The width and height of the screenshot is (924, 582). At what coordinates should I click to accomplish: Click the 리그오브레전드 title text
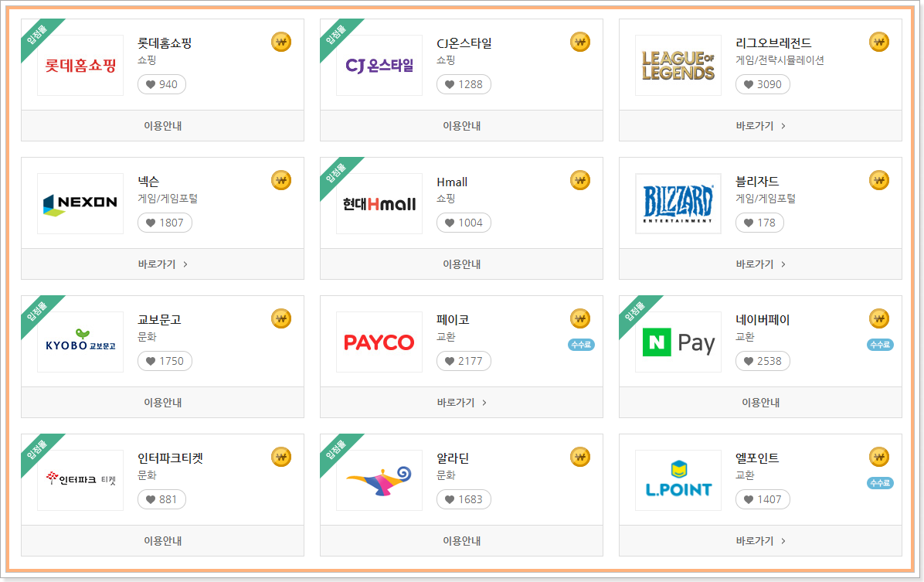point(773,43)
